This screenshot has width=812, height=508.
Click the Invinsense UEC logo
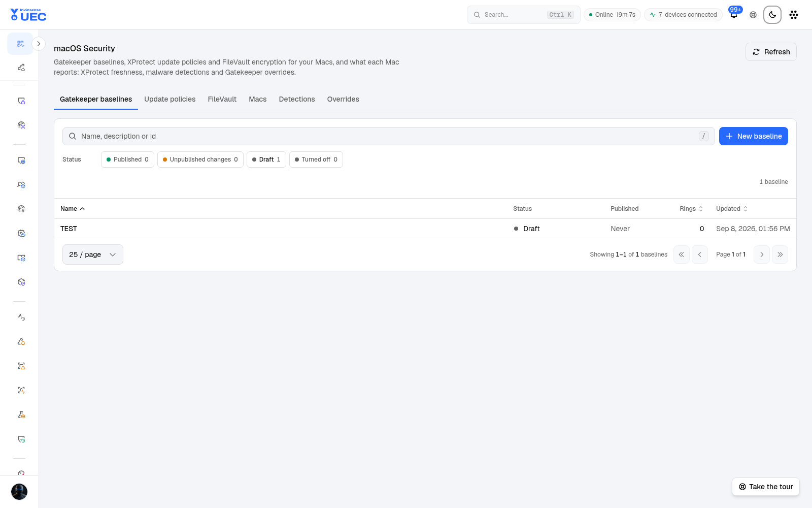28,15
